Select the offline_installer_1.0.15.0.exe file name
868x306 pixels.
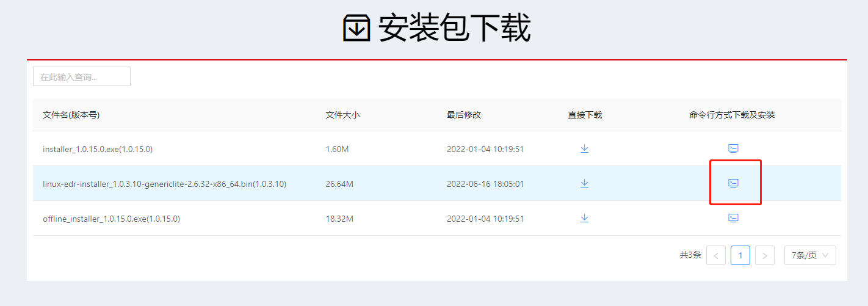(x=111, y=219)
